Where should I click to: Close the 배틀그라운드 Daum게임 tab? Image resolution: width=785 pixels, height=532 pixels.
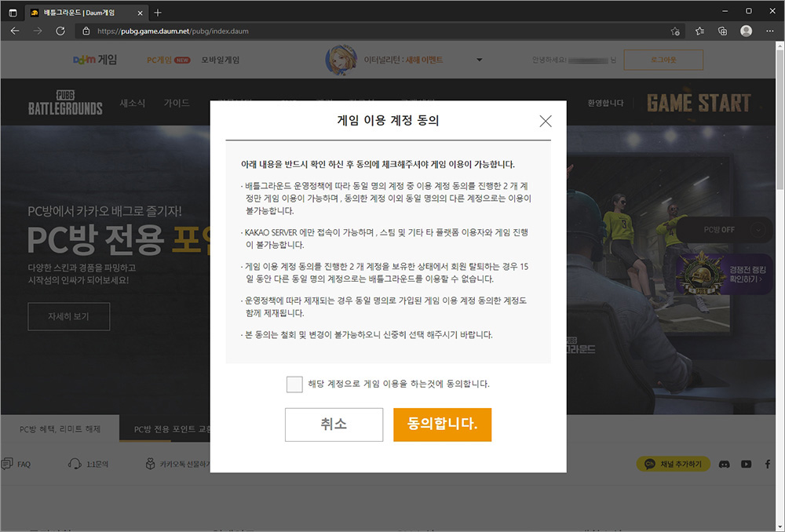coord(141,13)
